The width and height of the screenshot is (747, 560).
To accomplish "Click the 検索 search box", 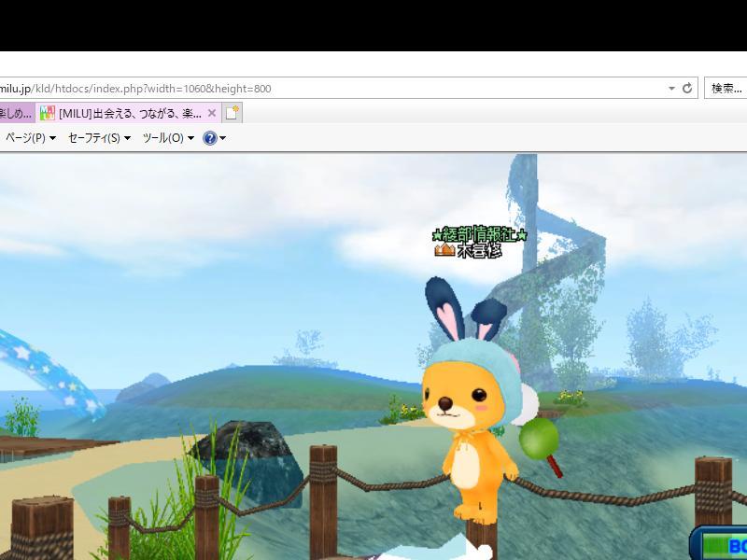I will (726, 89).
